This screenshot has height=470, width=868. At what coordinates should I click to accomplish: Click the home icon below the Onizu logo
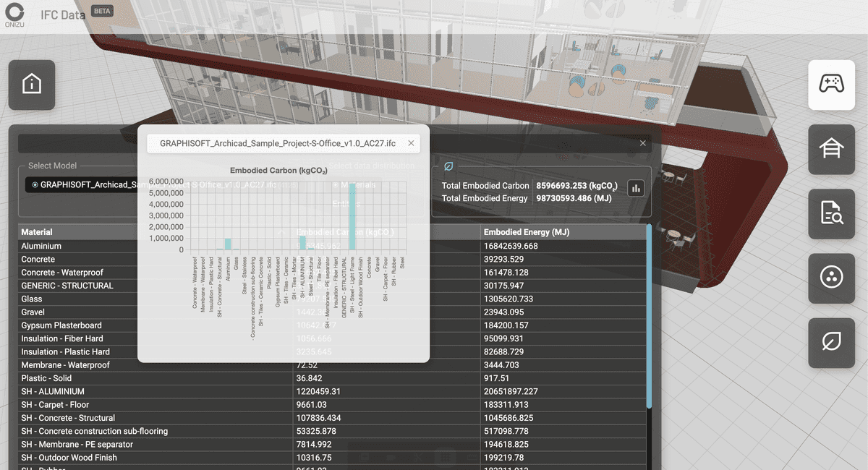32,85
